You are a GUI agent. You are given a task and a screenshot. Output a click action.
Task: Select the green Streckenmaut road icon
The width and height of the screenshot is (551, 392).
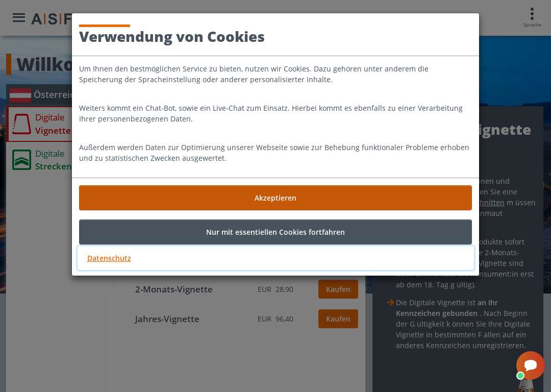(x=21, y=160)
